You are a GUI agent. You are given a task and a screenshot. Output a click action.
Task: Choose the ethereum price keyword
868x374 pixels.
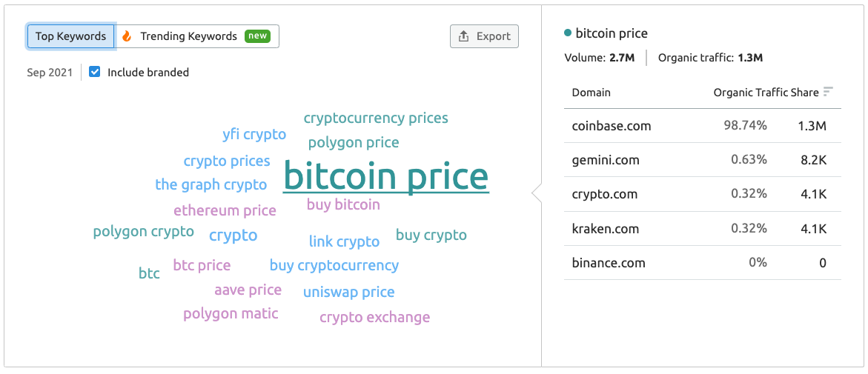point(225,211)
